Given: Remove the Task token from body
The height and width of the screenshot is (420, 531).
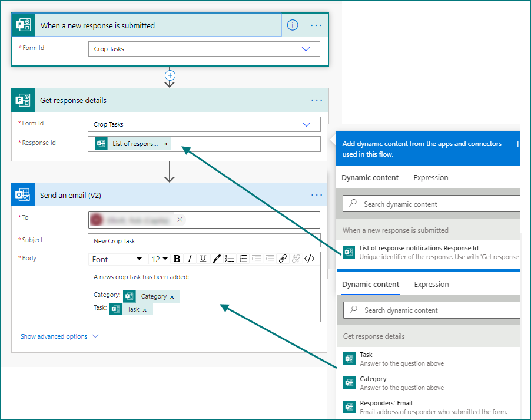Looking at the screenshot, I should 145,310.
